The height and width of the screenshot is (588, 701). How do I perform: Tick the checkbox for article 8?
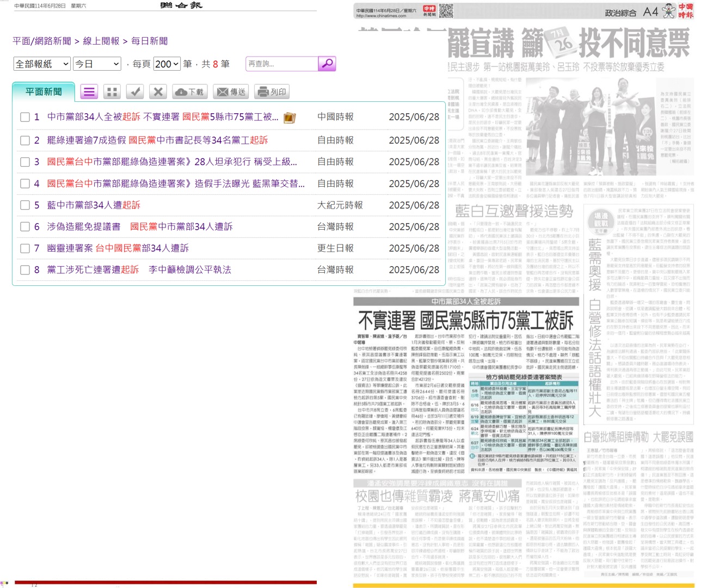click(24, 270)
